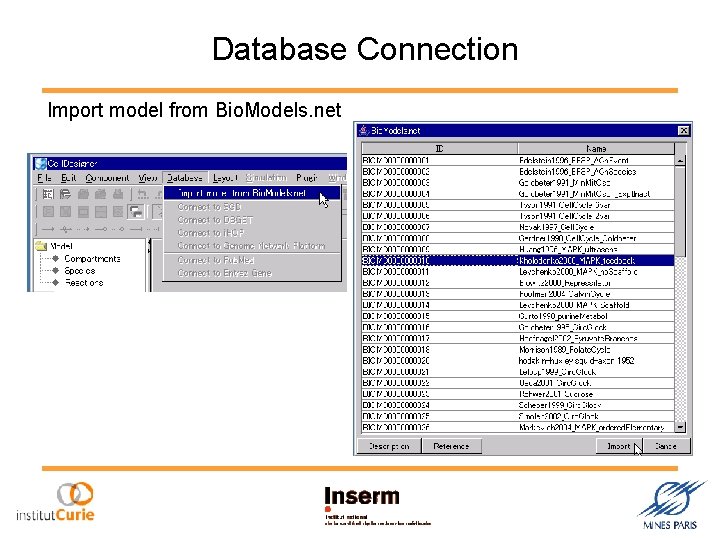Select row Gardner1998_CellCycle_Goldbeter
Image resolution: width=720 pixels, height=540 pixels.
click(x=518, y=238)
